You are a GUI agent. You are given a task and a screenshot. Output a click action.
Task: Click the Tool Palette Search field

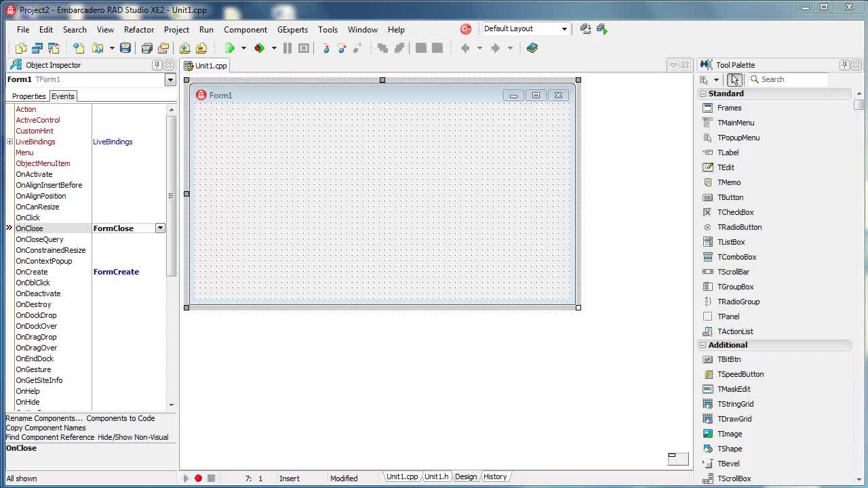(x=788, y=79)
